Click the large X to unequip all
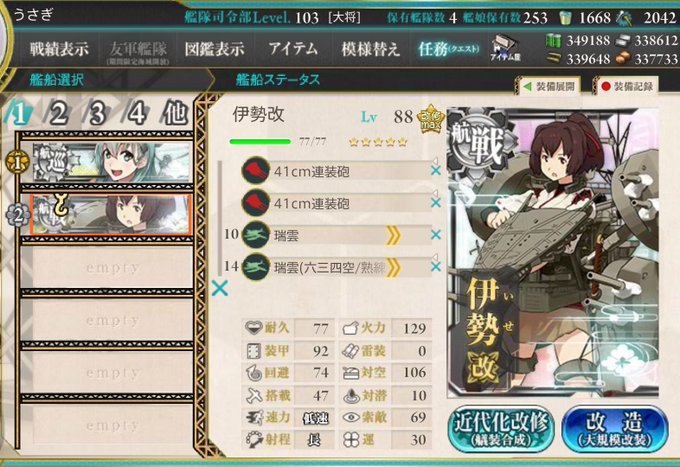The width and height of the screenshot is (680, 467). 220,288
